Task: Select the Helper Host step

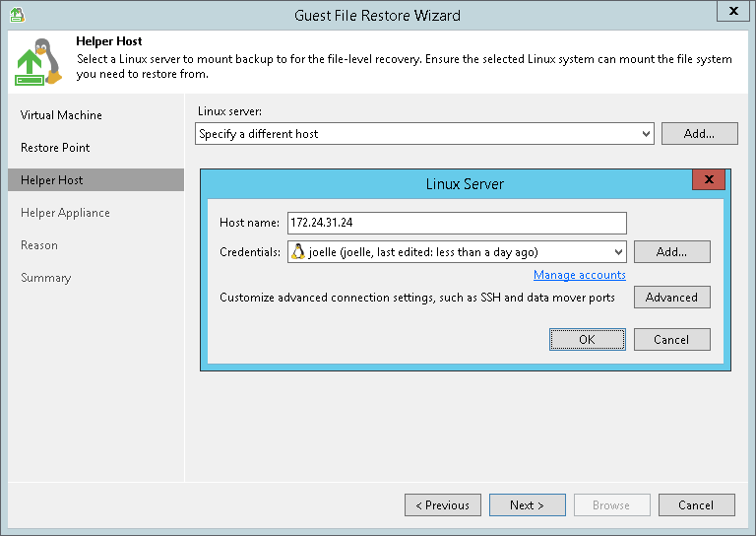Action: click(95, 180)
